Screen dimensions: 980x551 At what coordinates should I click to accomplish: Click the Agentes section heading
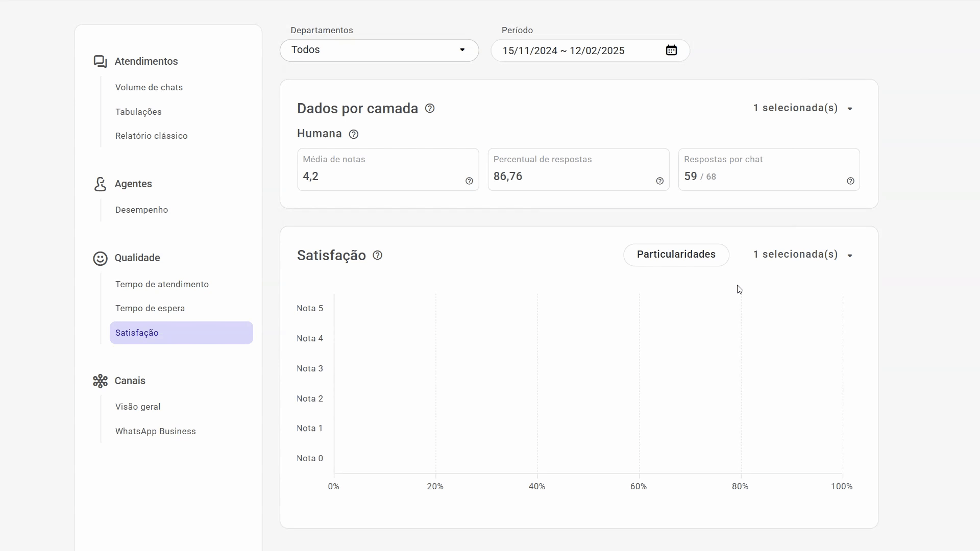(133, 184)
